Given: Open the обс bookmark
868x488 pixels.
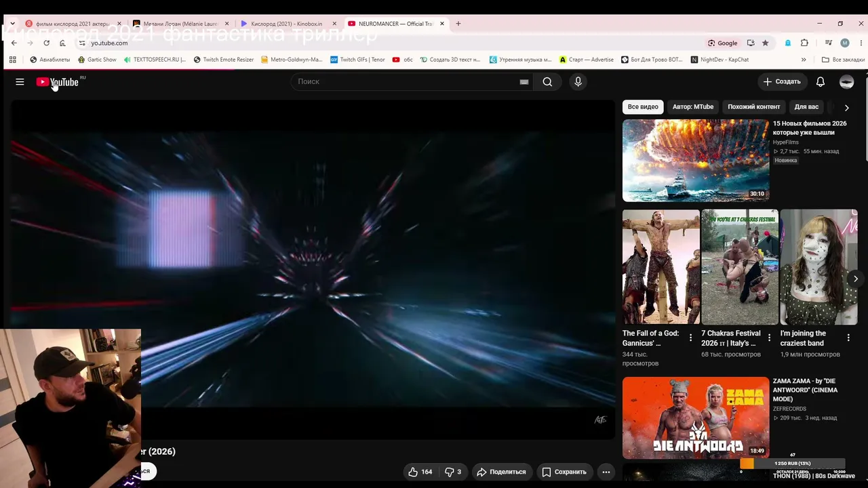Looking at the screenshot, I should pyautogui.click(x=403, y=60).
